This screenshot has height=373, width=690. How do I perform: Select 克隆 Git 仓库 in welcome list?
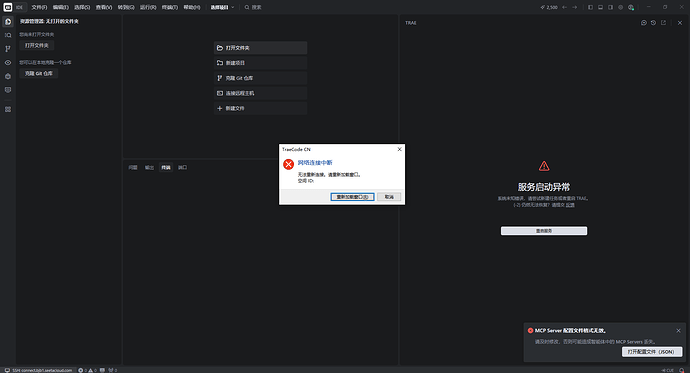point(261,78)
